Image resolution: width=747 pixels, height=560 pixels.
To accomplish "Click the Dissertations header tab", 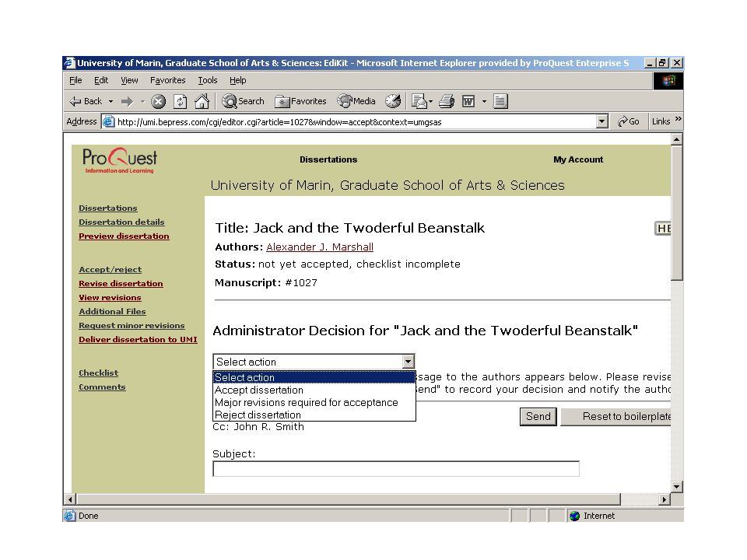I will [328, 159].
